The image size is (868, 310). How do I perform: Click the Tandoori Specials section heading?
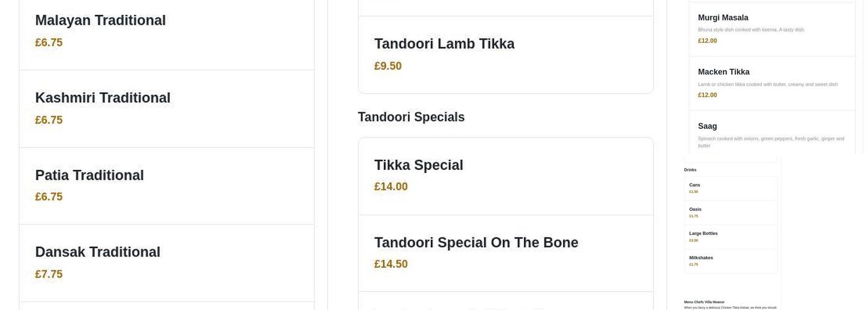click(411, 117)
